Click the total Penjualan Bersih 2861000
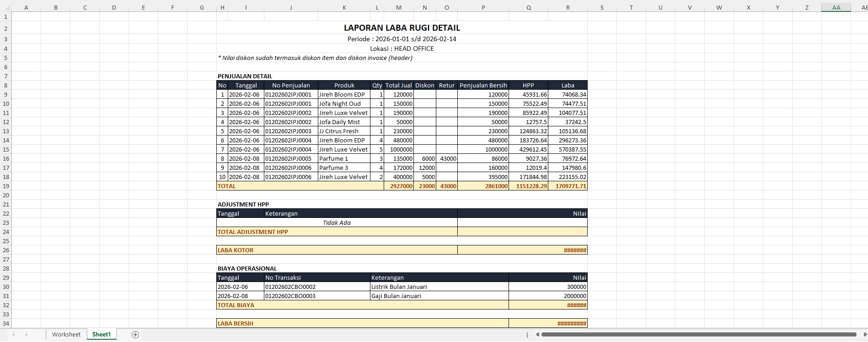 [x=483, y=186]
